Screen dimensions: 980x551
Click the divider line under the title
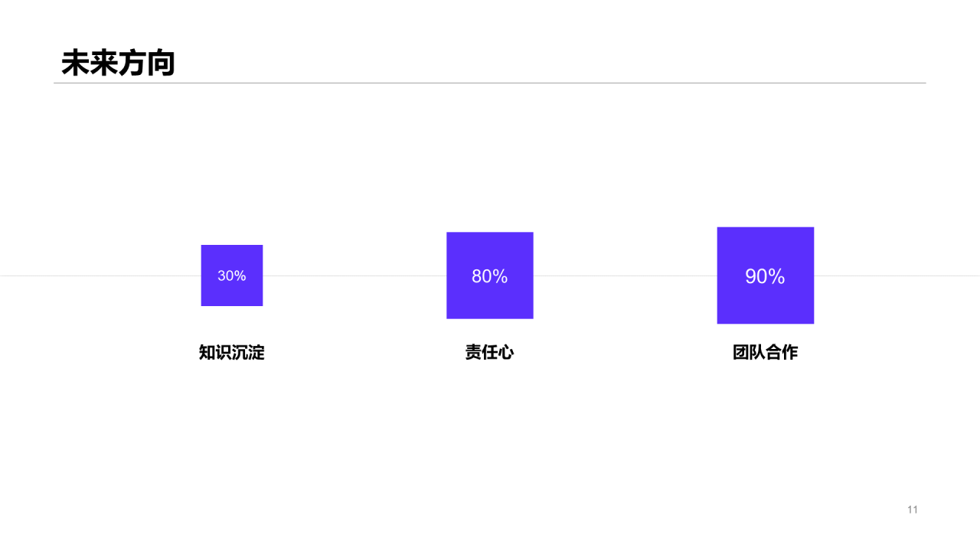[x=490, y=83]
